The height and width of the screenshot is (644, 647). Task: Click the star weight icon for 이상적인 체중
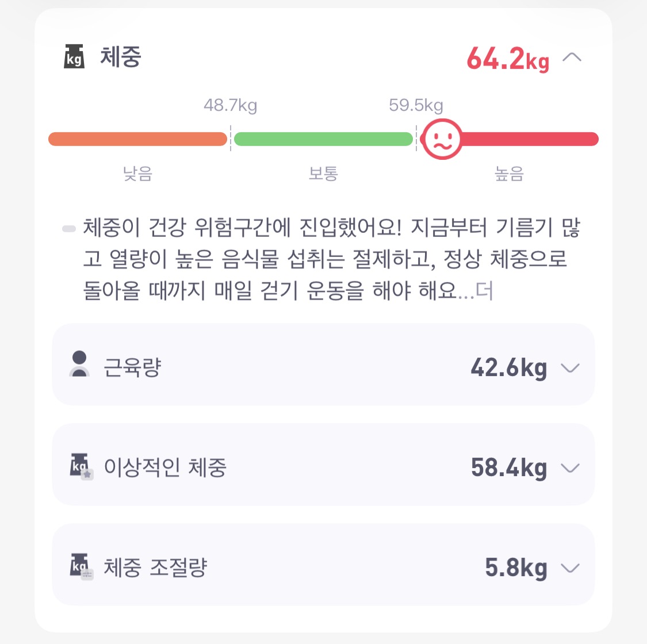(x=81, y=466)
